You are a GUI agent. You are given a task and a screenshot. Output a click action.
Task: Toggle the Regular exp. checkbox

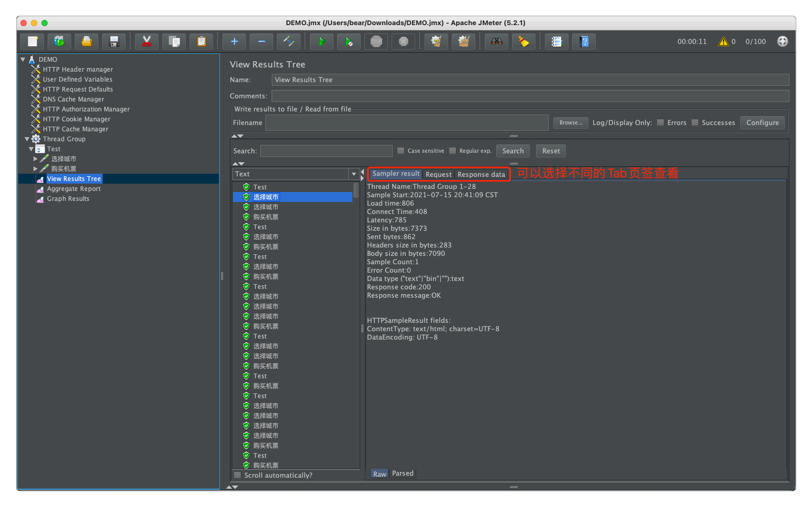[452, 151]
